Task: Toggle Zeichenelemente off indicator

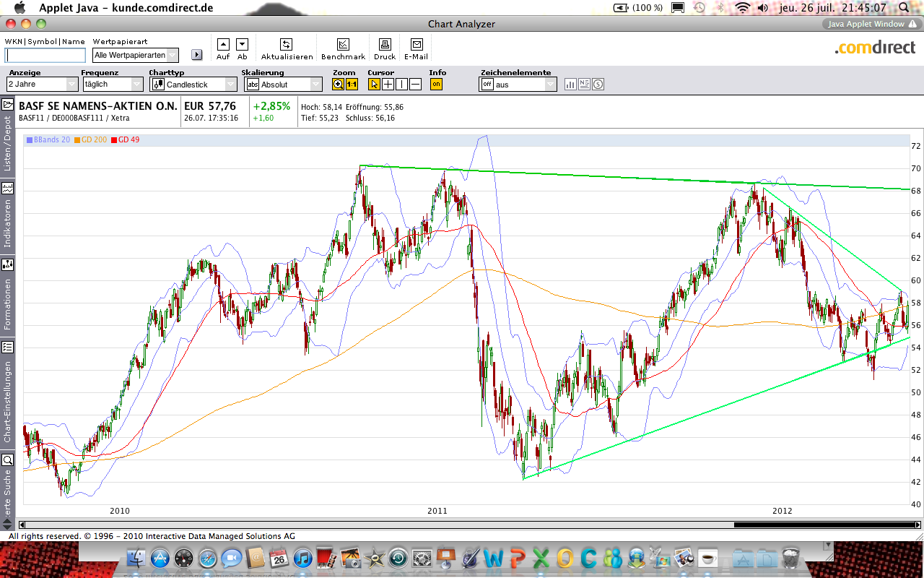Action: (x=487, y=85)
